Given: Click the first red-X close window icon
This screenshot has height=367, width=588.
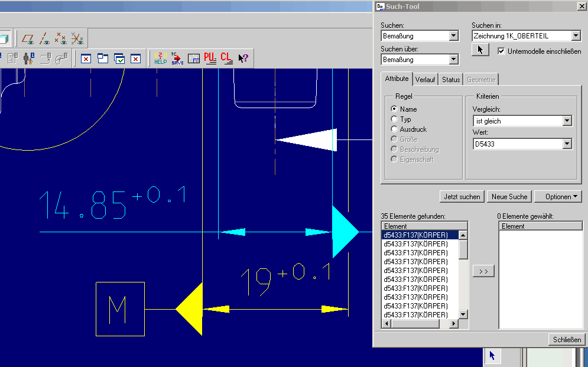Looking at the screenshot, I should [x=86, y=59].
